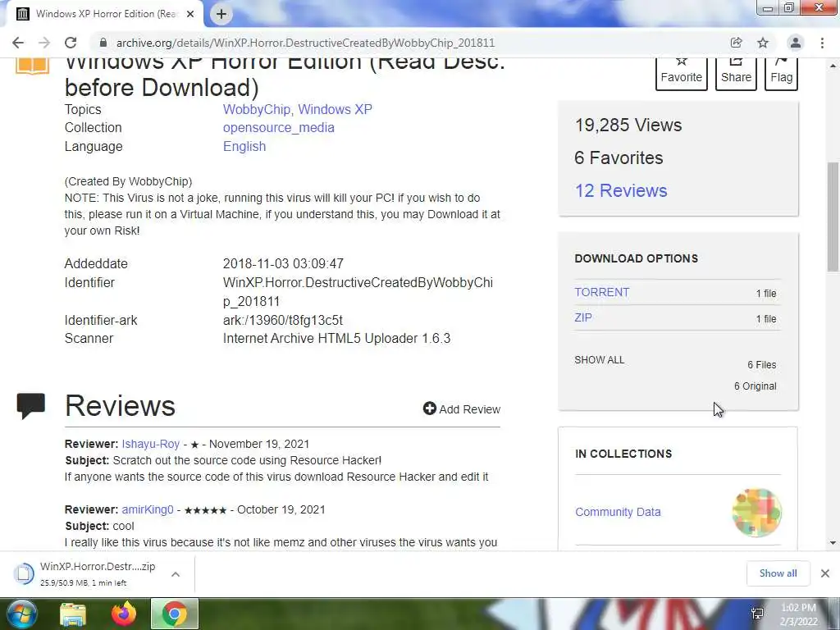Click the 6 Original files text
The image size is (840, 630).
tap(755, 386)
